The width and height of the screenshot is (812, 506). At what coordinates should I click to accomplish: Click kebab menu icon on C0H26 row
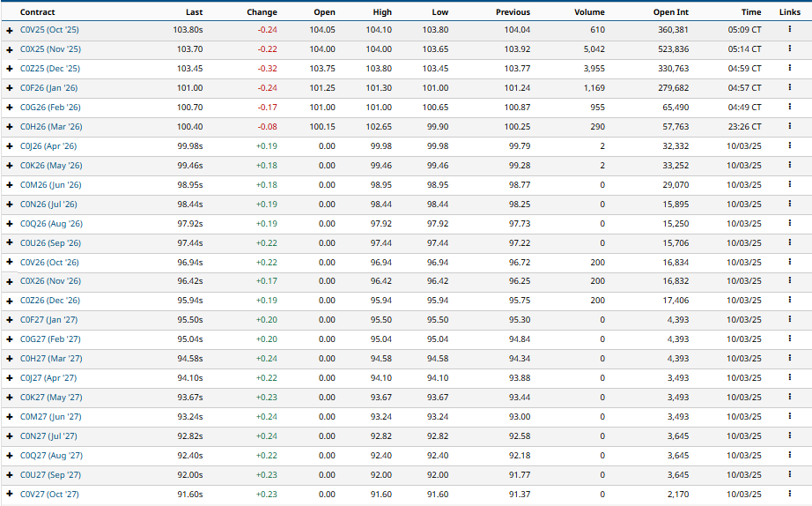coord(790,127)
